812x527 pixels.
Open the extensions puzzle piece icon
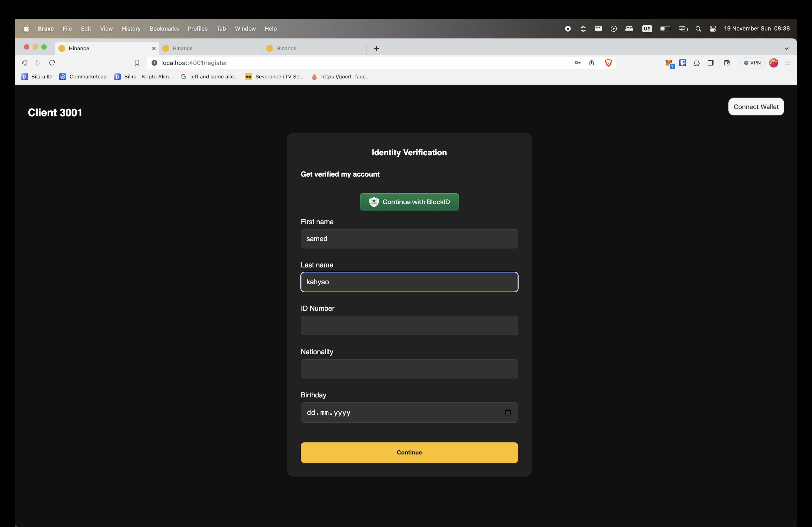pos(696,63)
